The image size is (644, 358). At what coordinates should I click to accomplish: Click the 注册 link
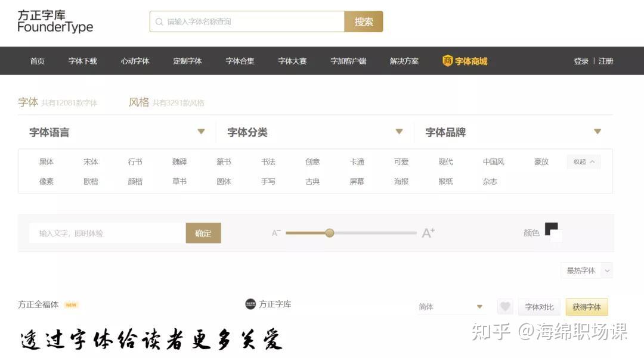[x=606, y=61]
